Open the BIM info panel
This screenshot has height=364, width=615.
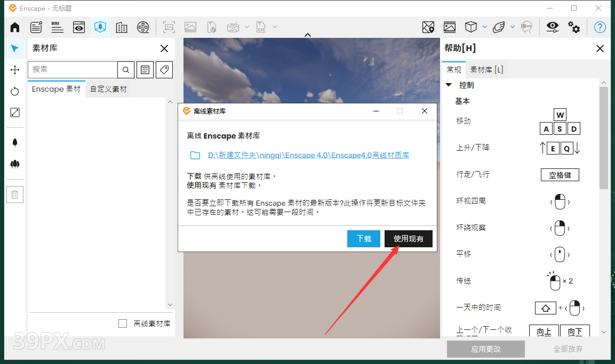(57, 27)
